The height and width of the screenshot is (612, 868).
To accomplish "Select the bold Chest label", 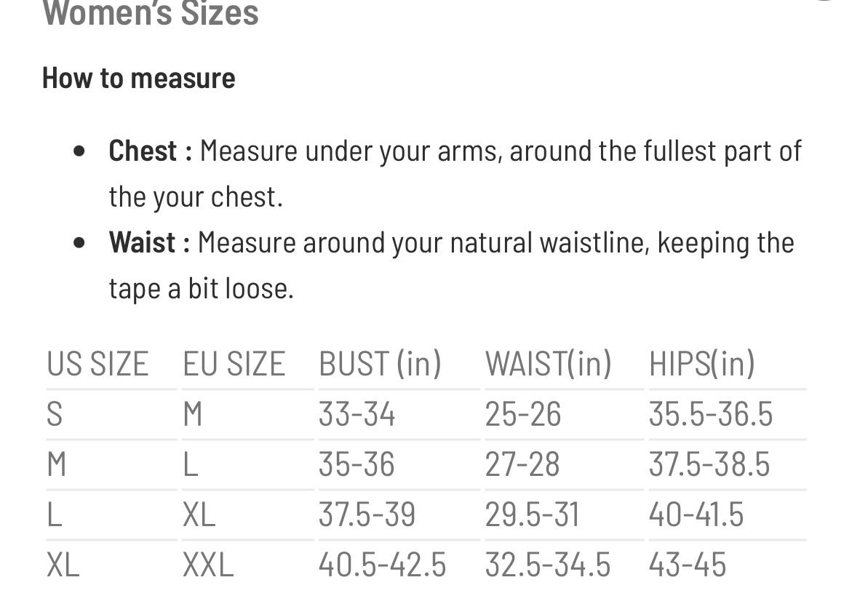I will coord(150,151).
